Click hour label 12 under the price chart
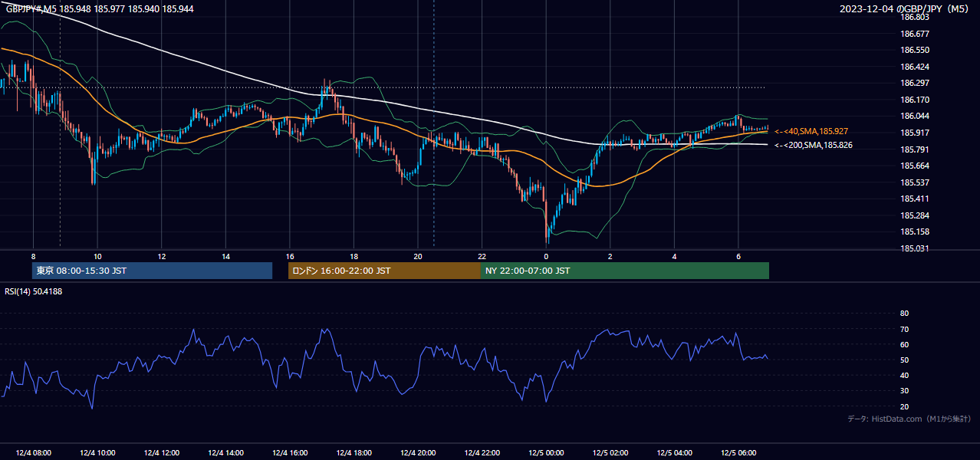This screenshot has height=460, width=980. click(x=162, y=256)
